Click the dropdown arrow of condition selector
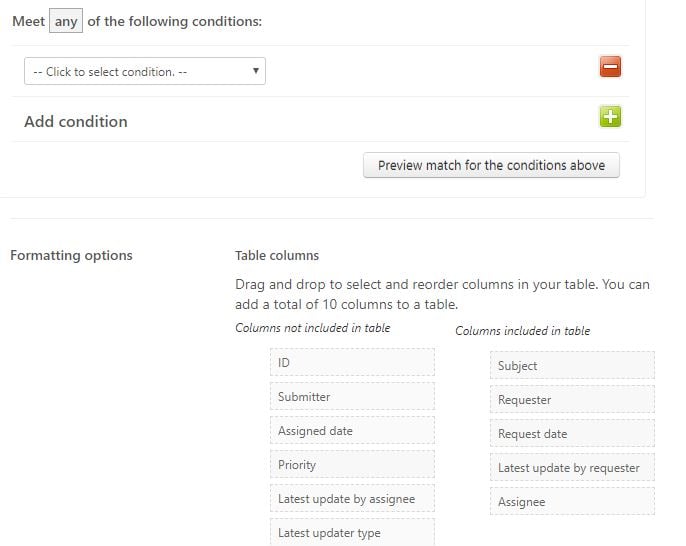 [x=256, y=70]
